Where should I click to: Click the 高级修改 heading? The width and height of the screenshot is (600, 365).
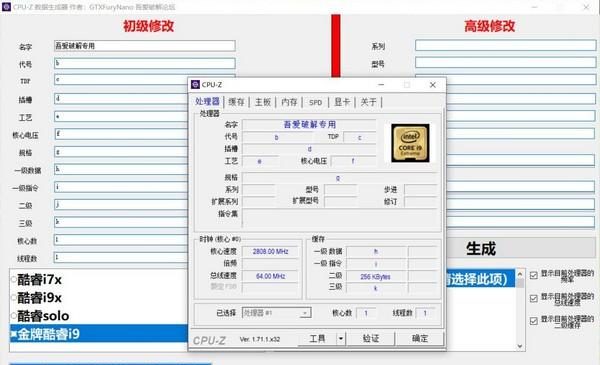[489, 26]
